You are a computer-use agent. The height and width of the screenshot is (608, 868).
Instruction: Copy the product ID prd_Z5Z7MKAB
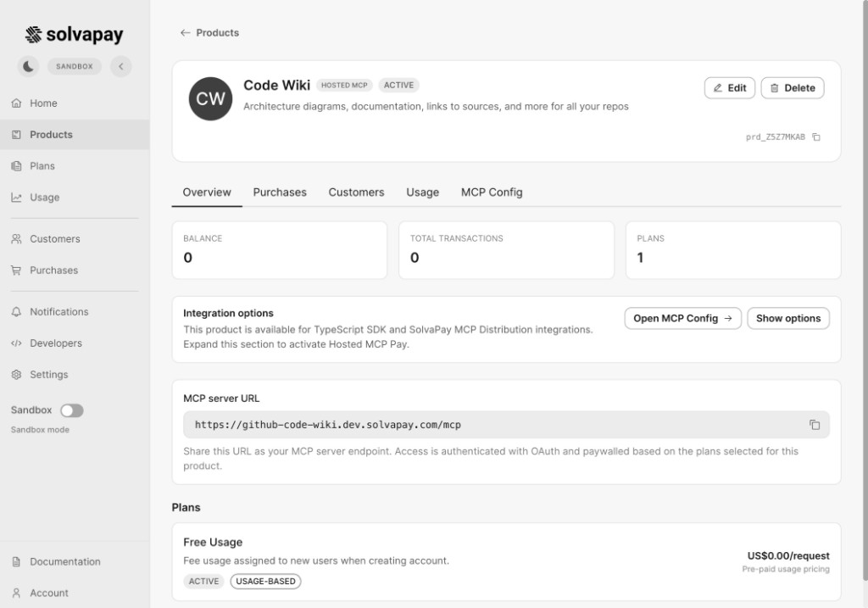(x=815, y=137)
